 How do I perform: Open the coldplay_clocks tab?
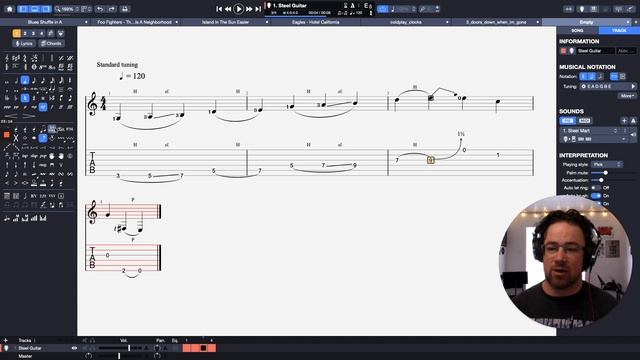406,22
